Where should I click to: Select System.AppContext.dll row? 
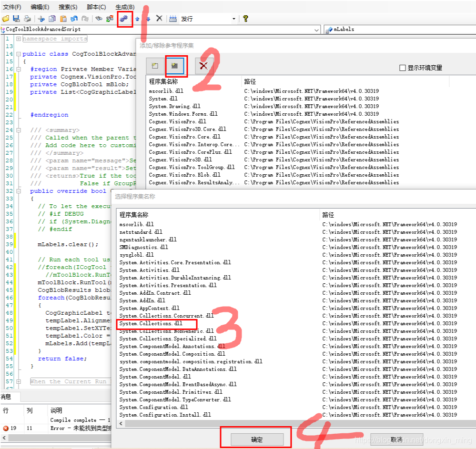[x=149, y=308]
